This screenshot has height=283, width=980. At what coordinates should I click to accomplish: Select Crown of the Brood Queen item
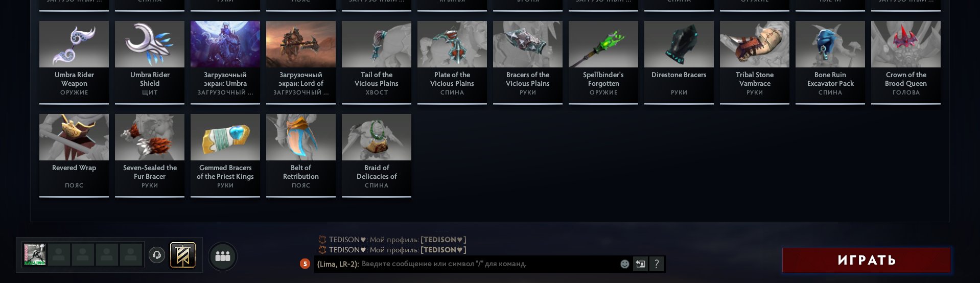[906, 62]
